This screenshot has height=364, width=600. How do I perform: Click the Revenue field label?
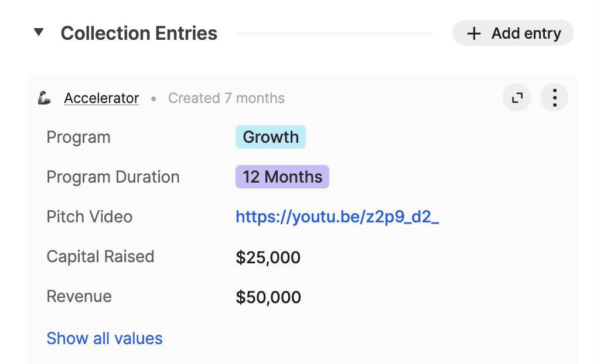click(79, 296)
